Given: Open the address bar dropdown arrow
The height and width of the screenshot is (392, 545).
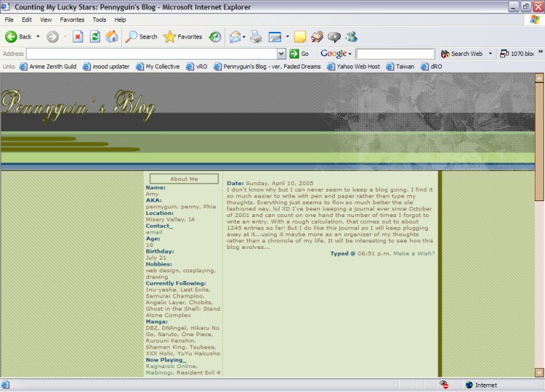Looking at the screenshot, I should 281,54.
